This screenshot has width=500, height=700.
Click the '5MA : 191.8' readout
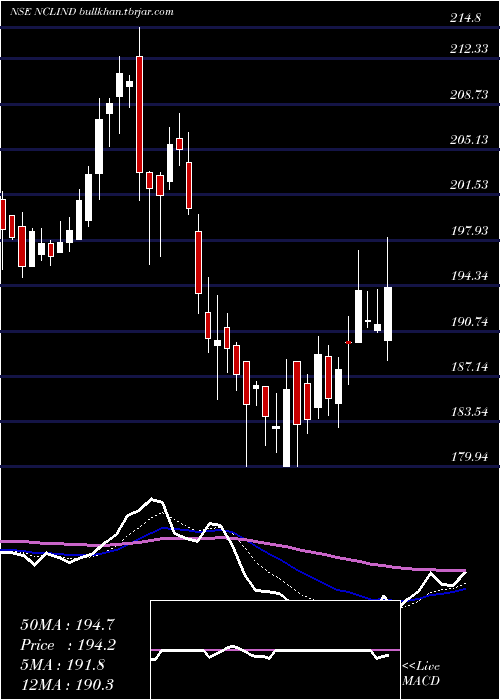pyautogui.click(x=62, y=665)
